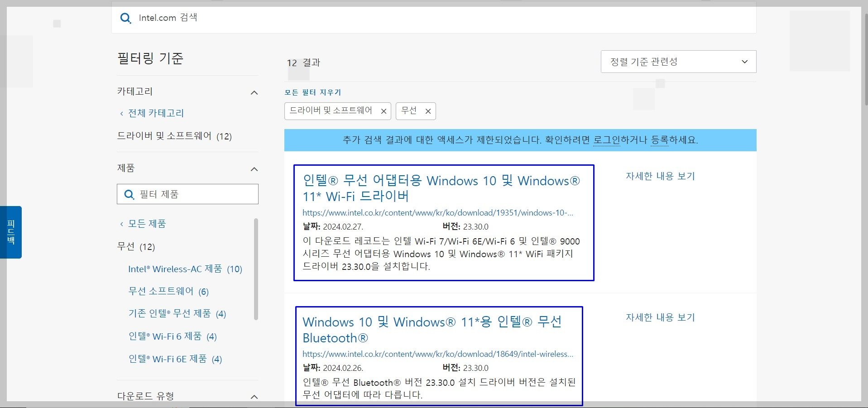Click the download/18649 URL link
Viewport: 868px width, 408px height.
(x=438, y=354)
